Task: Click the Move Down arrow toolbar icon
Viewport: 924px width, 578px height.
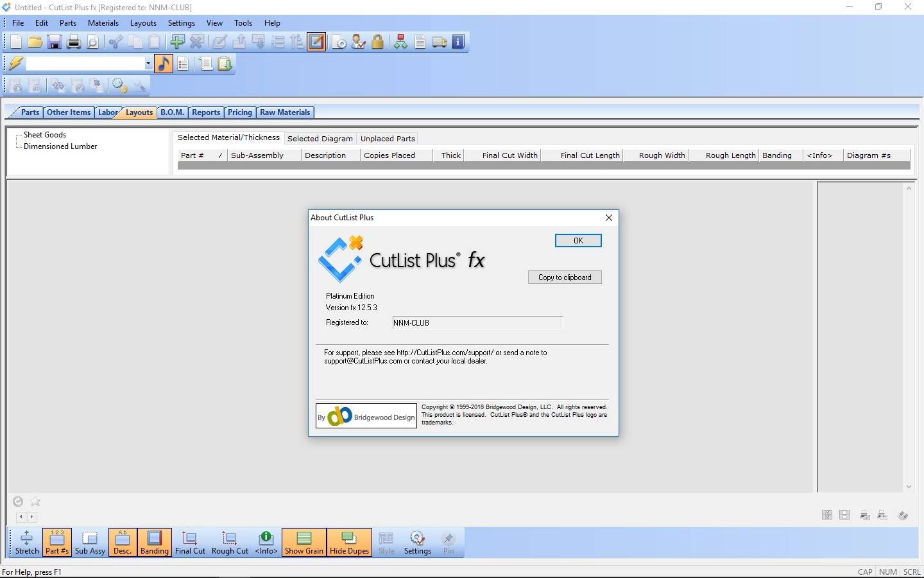Action: (x=259, y=42)
